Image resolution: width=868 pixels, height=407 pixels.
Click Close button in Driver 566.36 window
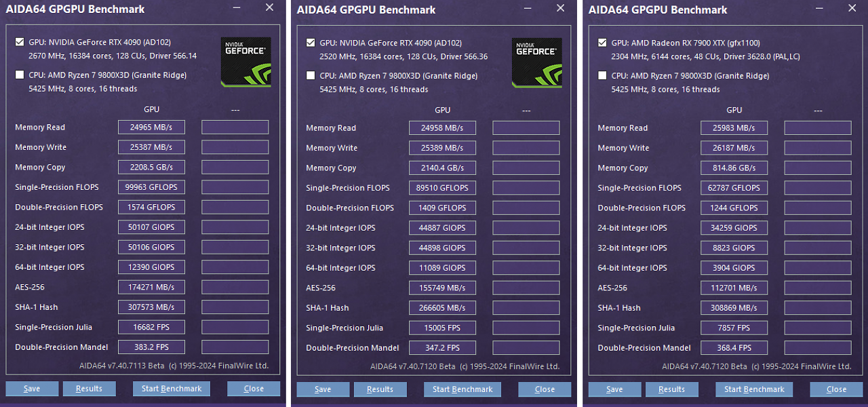[x=545, y=389]
